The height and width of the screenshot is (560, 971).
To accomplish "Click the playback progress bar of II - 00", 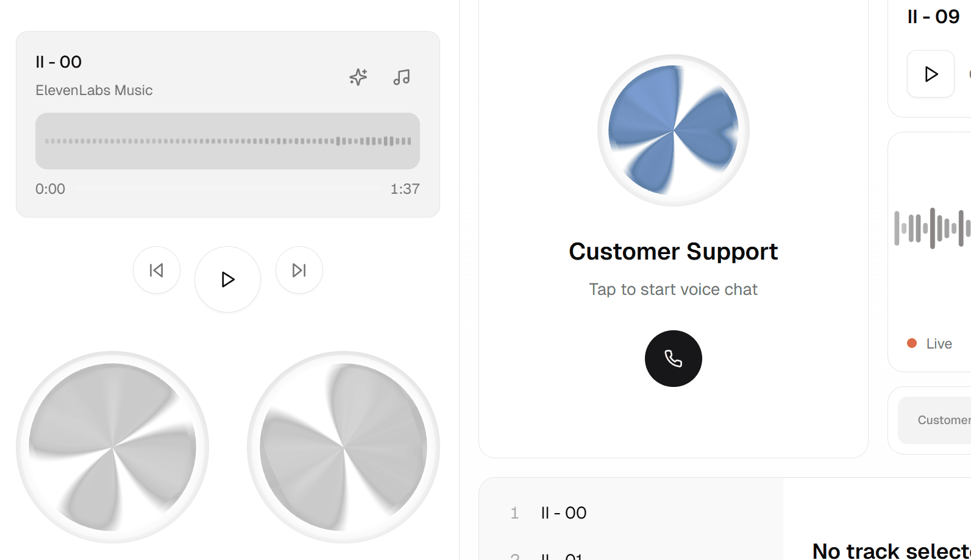I will (227, 189).
